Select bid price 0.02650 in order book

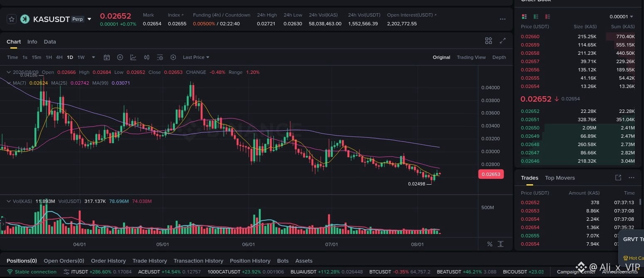530,128
